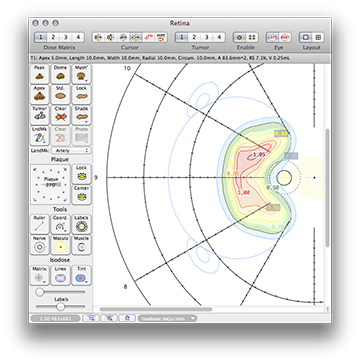Image resolution: width=360 pixels, height=363 pixels.
Task: Toggle the Left eye button
Action: [x=272, y=37]
